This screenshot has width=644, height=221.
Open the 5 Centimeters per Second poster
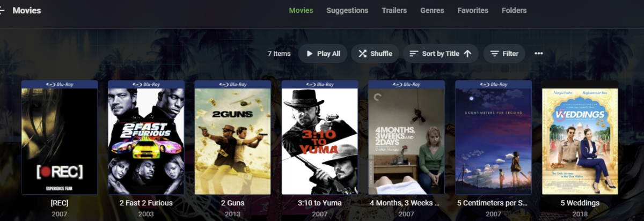pos(493,137)
